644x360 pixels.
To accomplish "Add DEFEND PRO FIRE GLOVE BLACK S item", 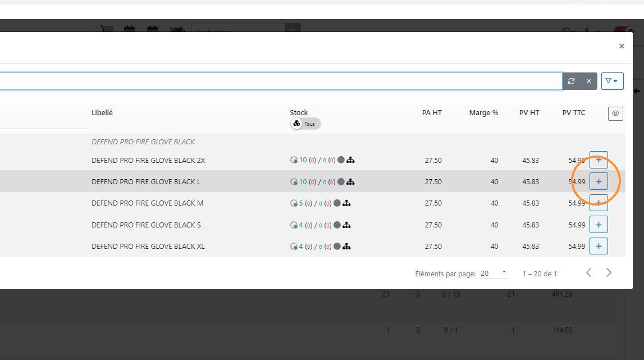I will tap(599, 225).
